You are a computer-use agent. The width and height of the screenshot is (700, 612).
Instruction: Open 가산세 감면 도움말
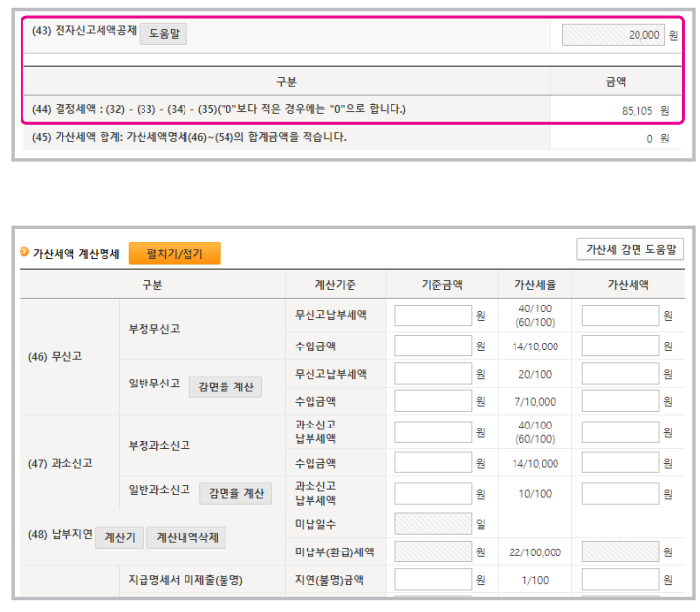[x=631, y=249]
